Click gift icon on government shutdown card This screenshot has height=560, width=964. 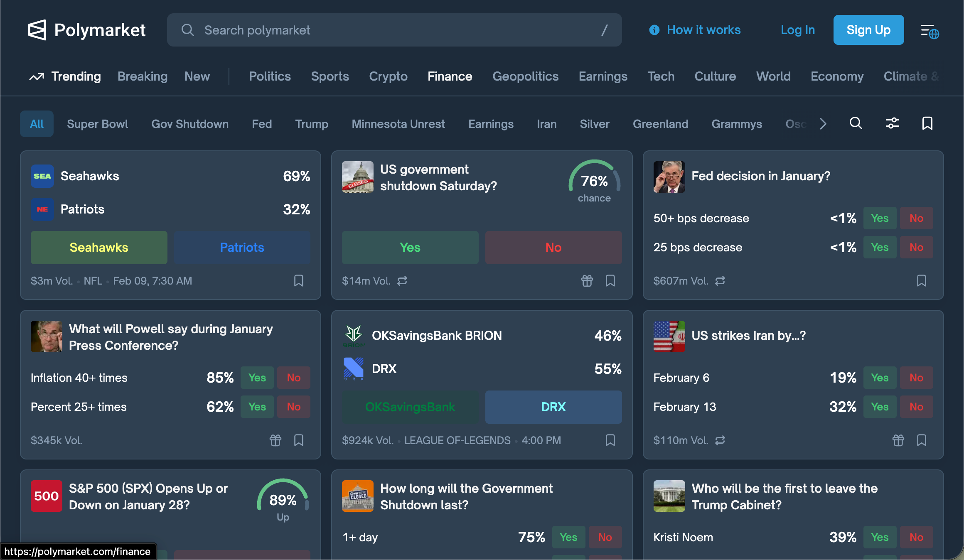587,281
